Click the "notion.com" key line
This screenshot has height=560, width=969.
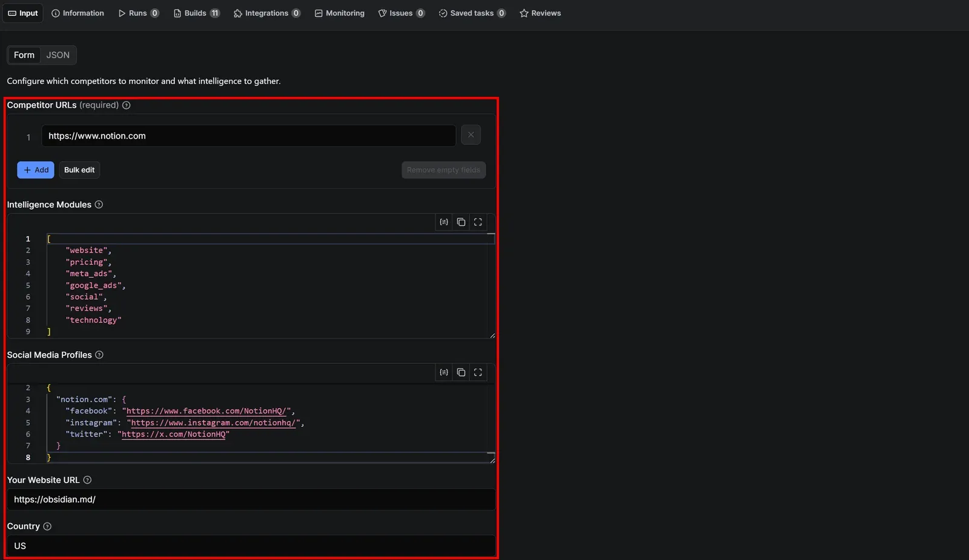tap(91, 400)
